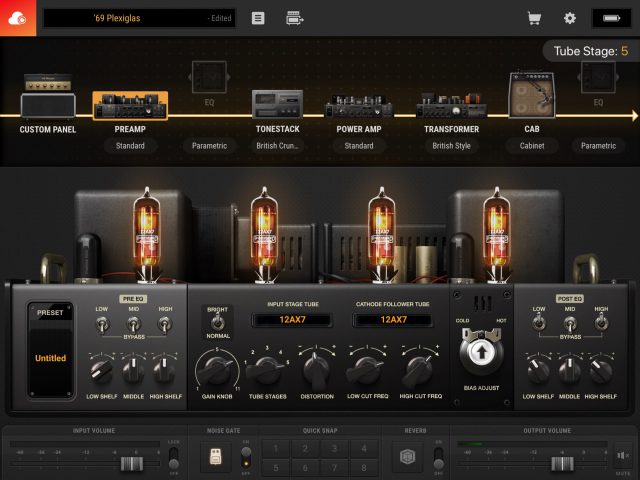Click the amp export icon beside the list icon

click(x=294, y=18)
